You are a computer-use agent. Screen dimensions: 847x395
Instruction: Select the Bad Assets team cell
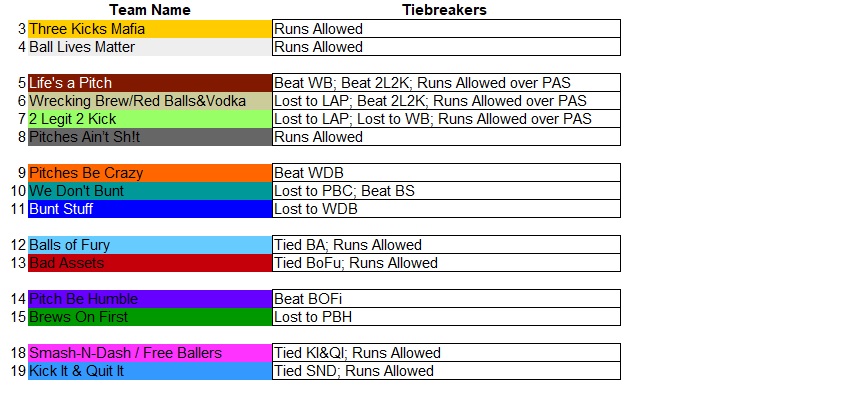150,263
